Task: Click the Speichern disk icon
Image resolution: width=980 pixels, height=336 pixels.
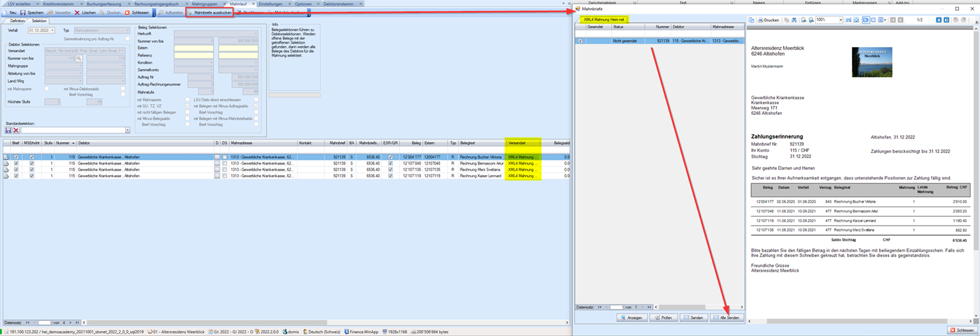Action: 23,12
